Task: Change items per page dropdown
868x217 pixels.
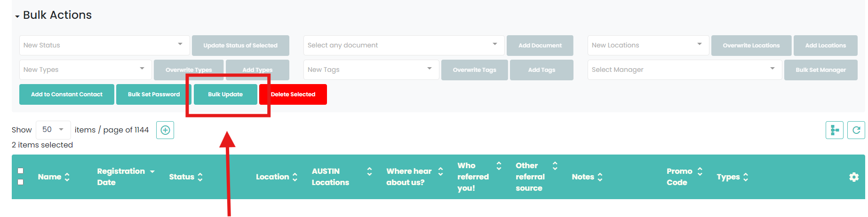Action: point(53,130)
